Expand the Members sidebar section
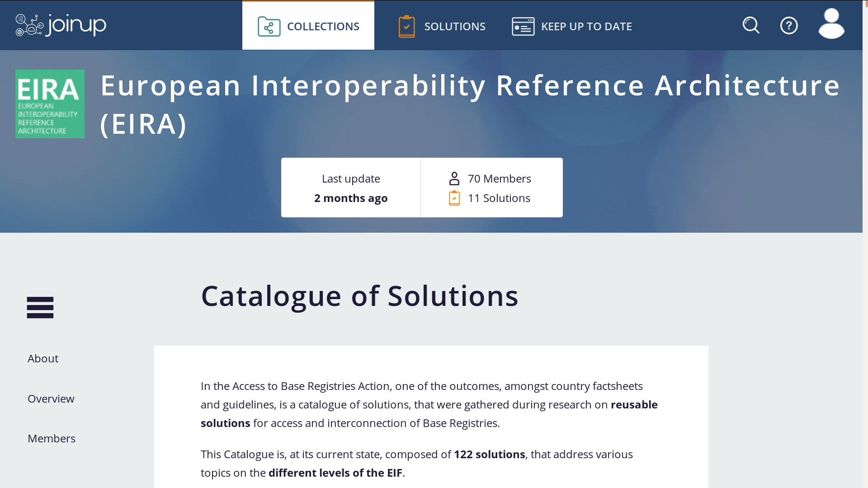This screenshot has height=488, width=868. (51, 438)
